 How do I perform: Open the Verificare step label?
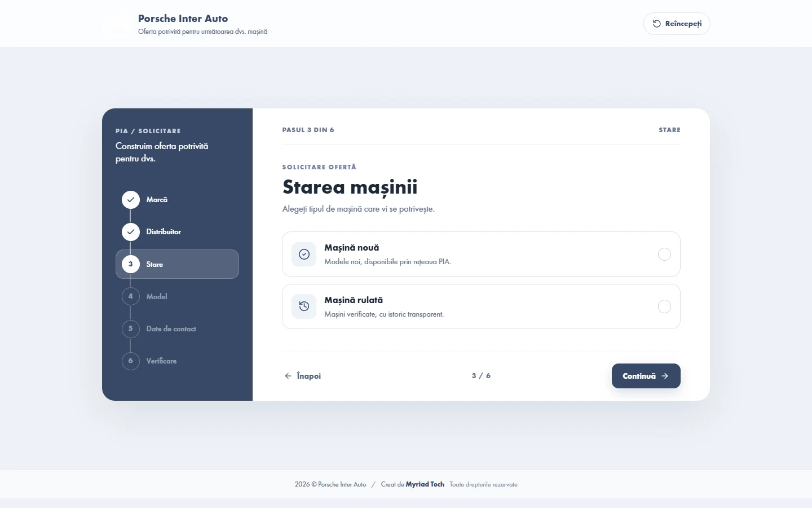click(161, 361)
